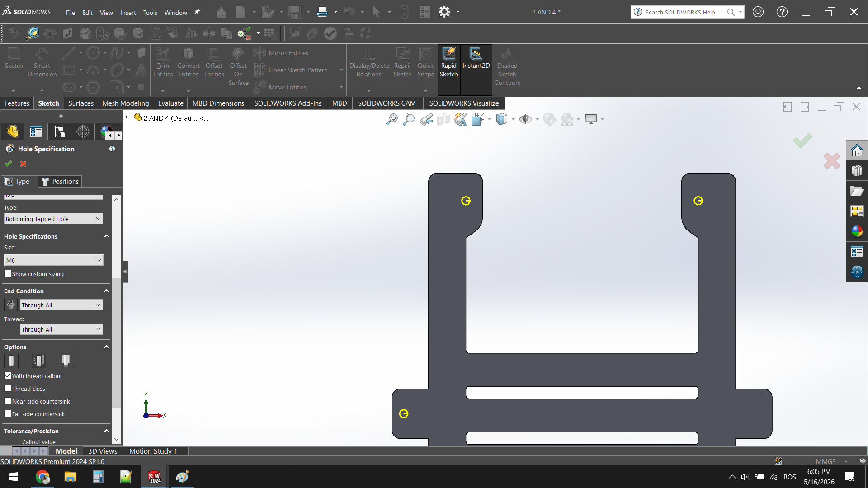Open the FeatureManager Design Tree tab
Image resolution: width=868 pixels, height=488 pixels.
13,131
